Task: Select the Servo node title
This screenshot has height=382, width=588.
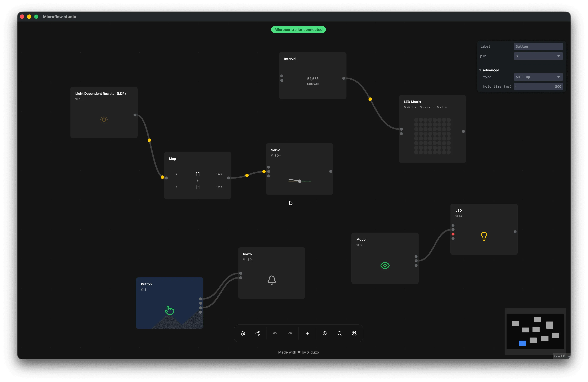Action: click(275, 150)
